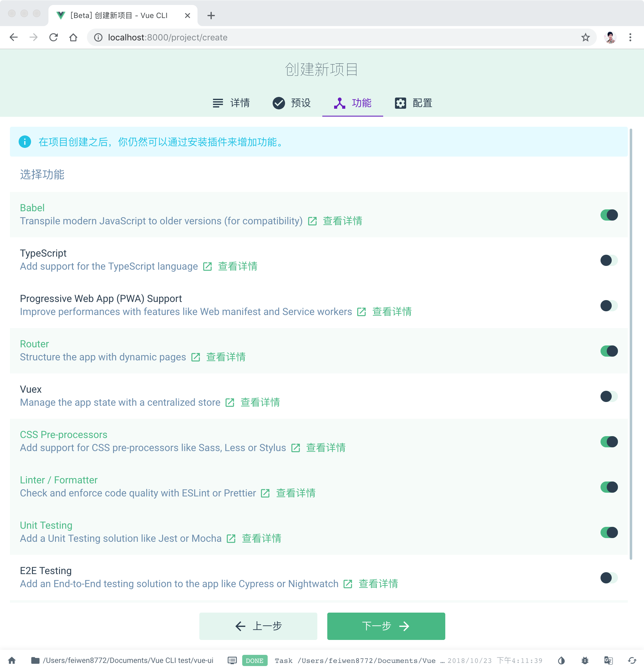The height and width of the screenshot is (671, 644).
Task: Click the site info icon in address bar
Action: (x=98, y=37)
